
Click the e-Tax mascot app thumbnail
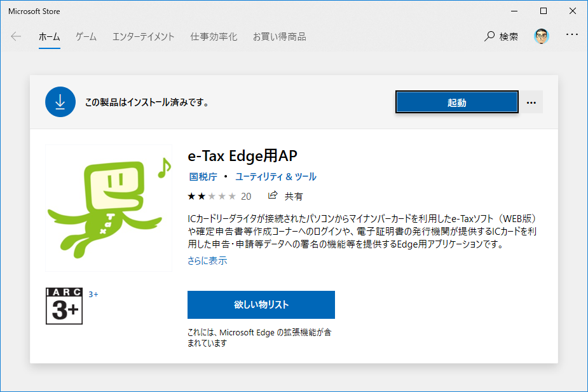109,207
